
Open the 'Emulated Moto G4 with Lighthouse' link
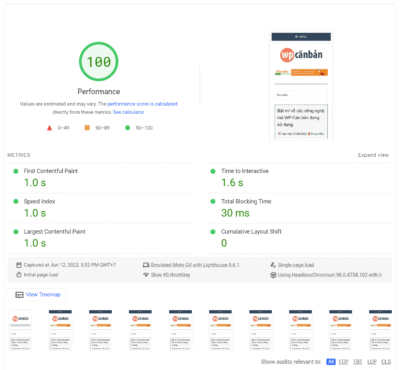click(195, 265)
